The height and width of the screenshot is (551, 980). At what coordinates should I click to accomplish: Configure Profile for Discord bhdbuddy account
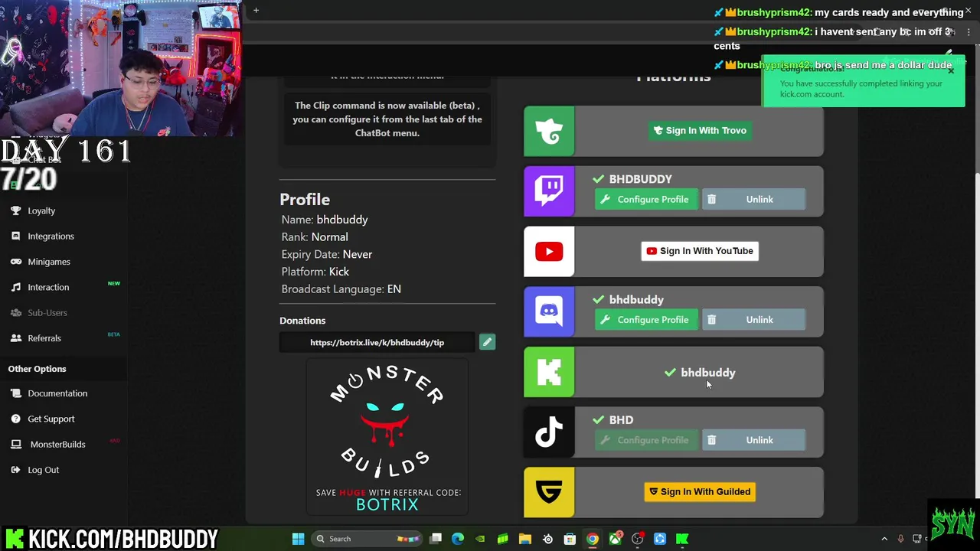[646, 320]
